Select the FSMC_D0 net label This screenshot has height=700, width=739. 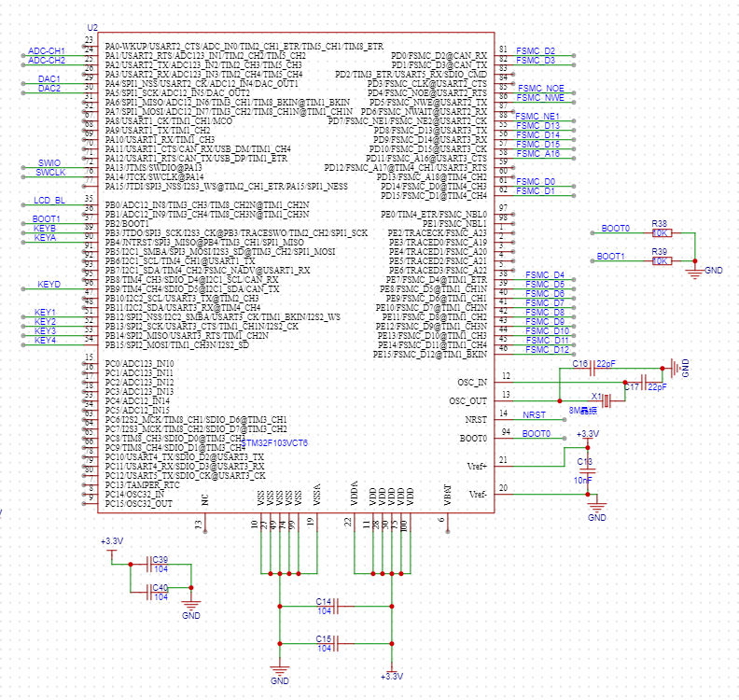[x=536, y=181]
